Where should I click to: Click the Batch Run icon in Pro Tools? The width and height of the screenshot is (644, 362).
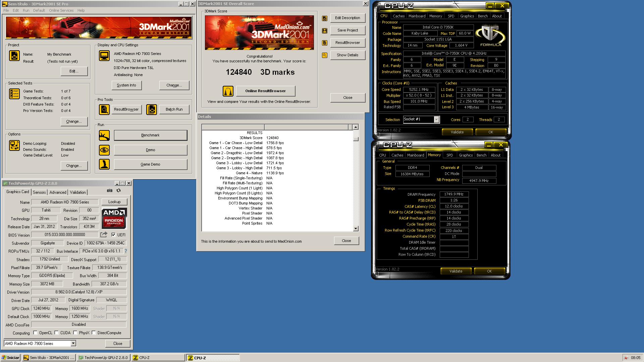tap(152, 109)
